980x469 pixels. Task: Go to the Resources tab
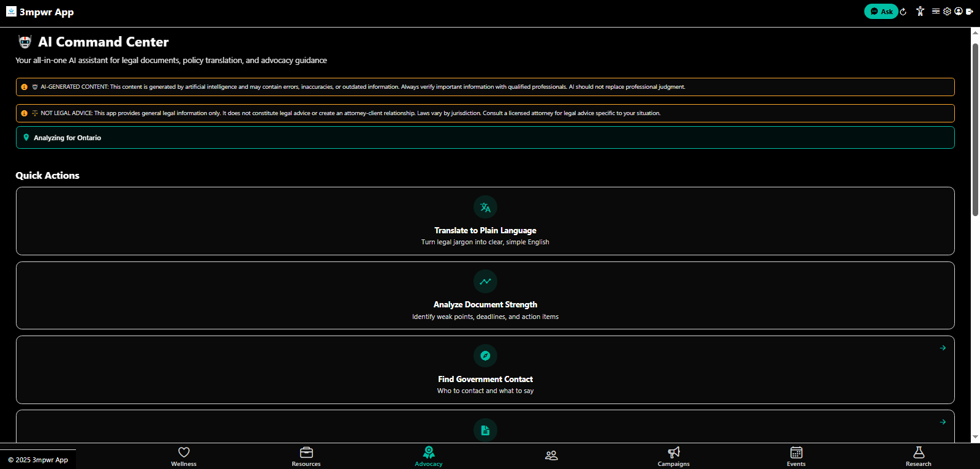coord(306,456)
